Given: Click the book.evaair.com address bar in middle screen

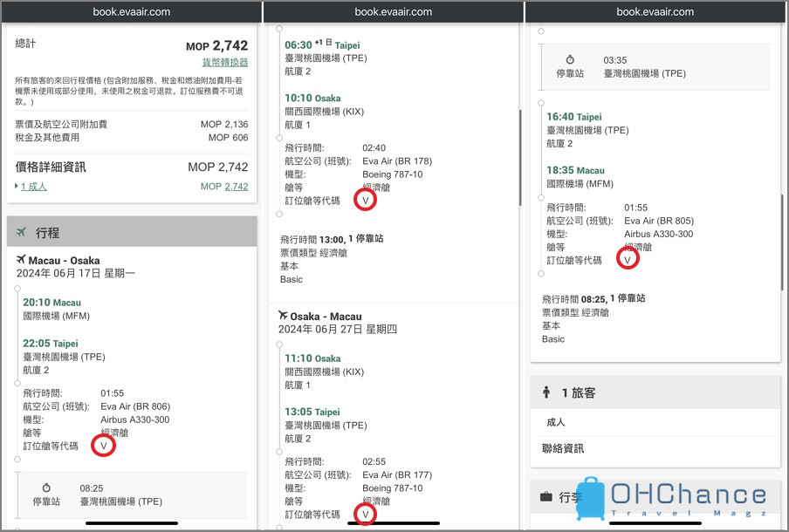Looking at the screenshot, I should tap(393, 11).
